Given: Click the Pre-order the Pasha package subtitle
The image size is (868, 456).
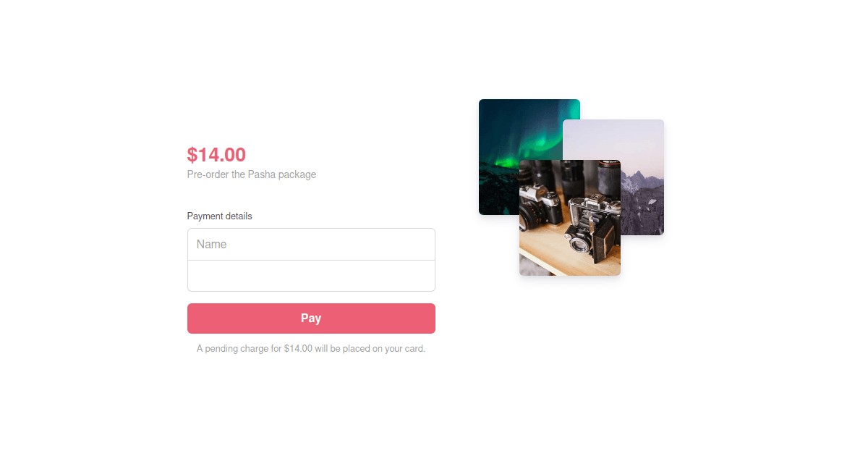Looking at the screenshot, I should [251, 174].
